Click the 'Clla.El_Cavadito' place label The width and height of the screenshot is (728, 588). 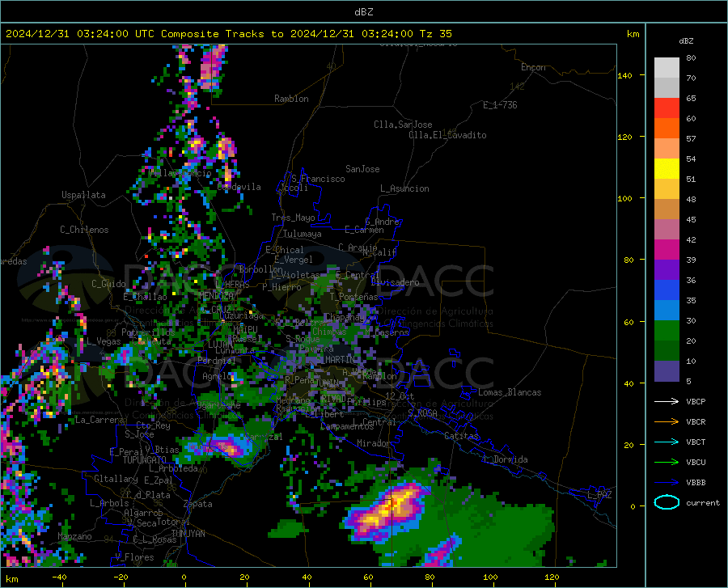pyautogui.click(x=447, y=135)
